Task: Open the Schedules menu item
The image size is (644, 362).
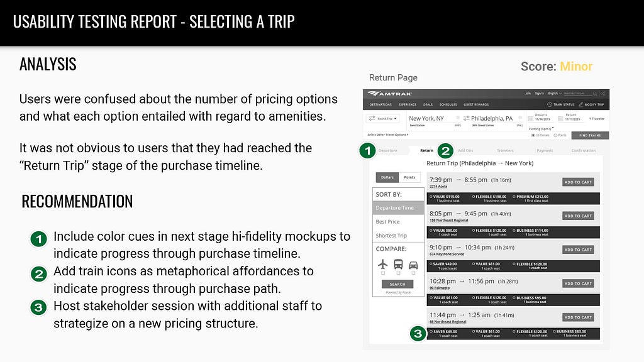Action: [448, 104]
